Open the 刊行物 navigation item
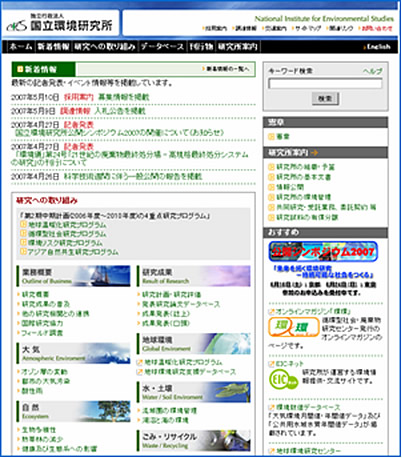This screenshot has width=402, height=458. [x=201, y=47]
